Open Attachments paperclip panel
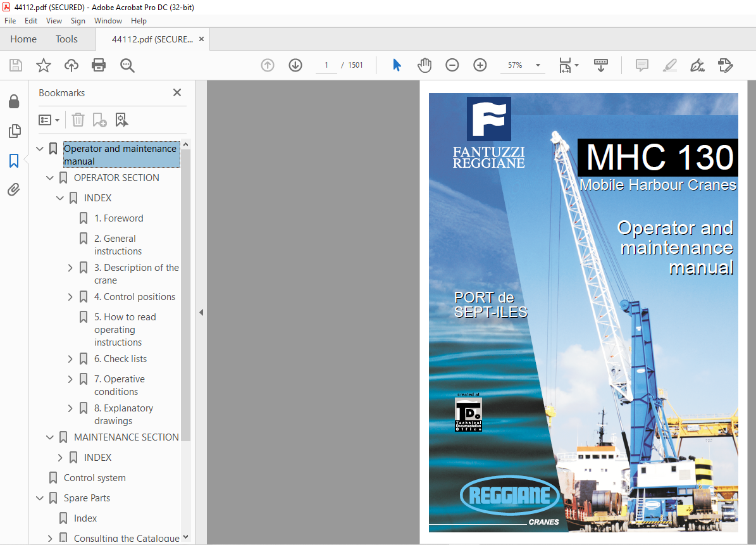756x545 pixels. [x=14, y=189]
